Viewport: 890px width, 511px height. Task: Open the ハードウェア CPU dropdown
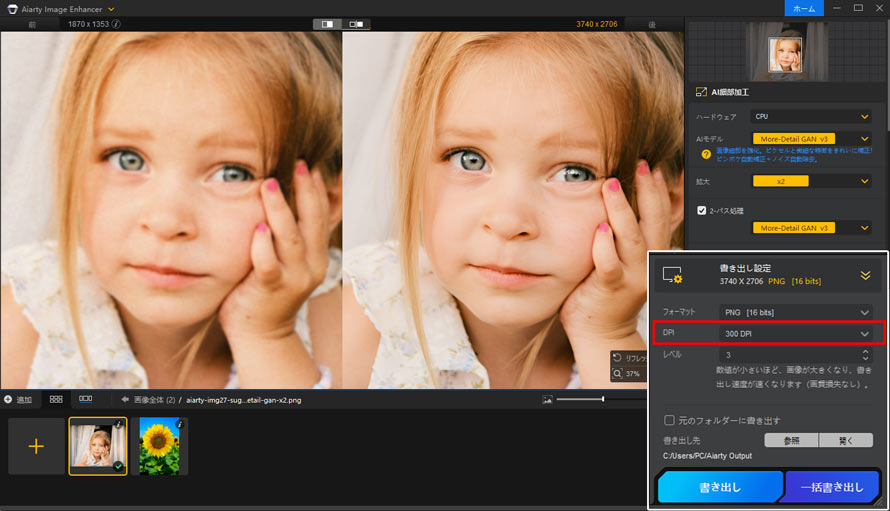pyautogui.click(x=810, y=116)
